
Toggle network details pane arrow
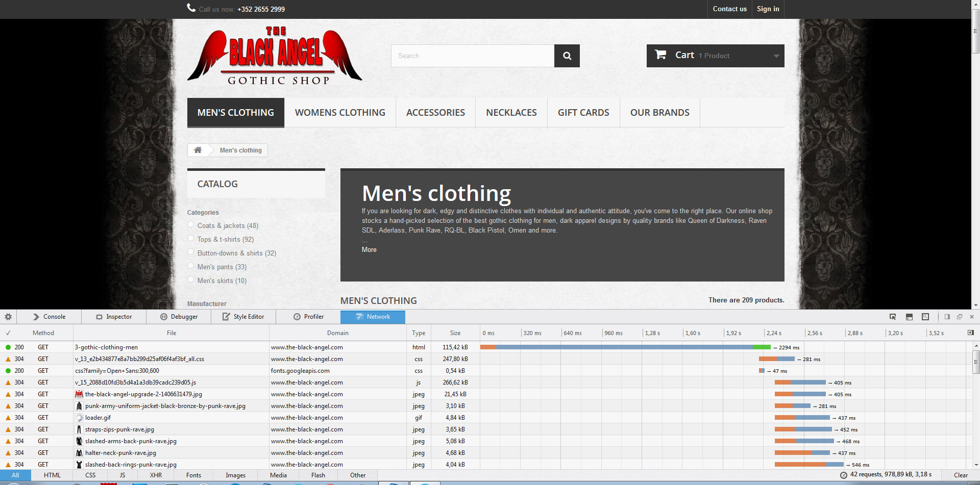pos(970,333)
